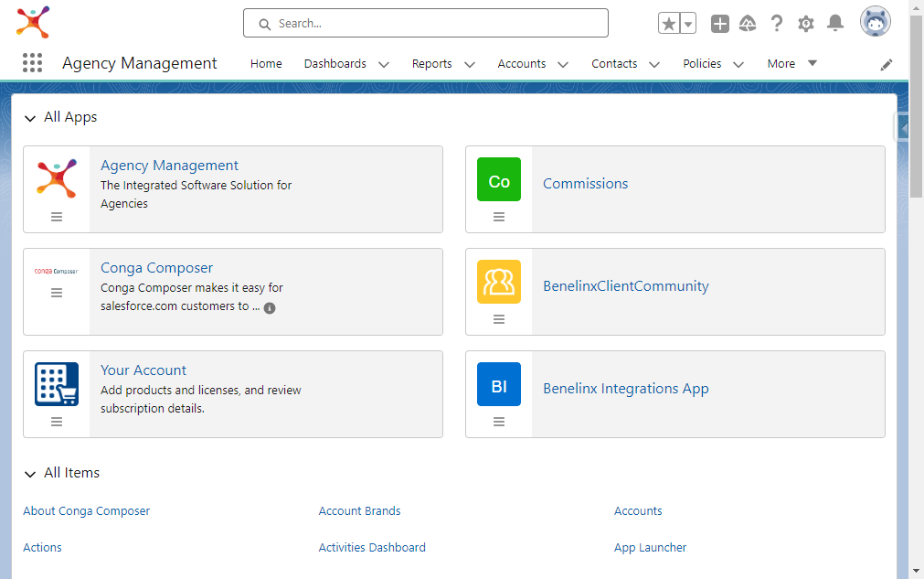This screenshot has width=924, height=579.
Task: Open the Activities Dashboard item
Action: tap(372, 548)
